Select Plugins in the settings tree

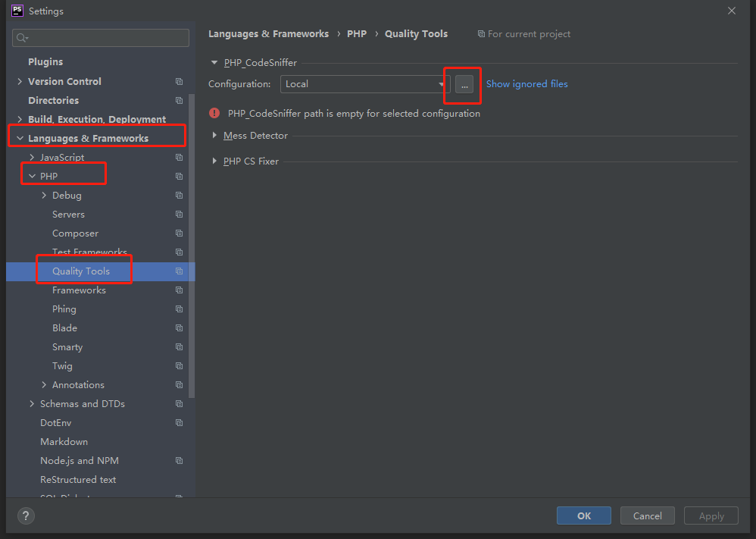click(x=45, y=61)
